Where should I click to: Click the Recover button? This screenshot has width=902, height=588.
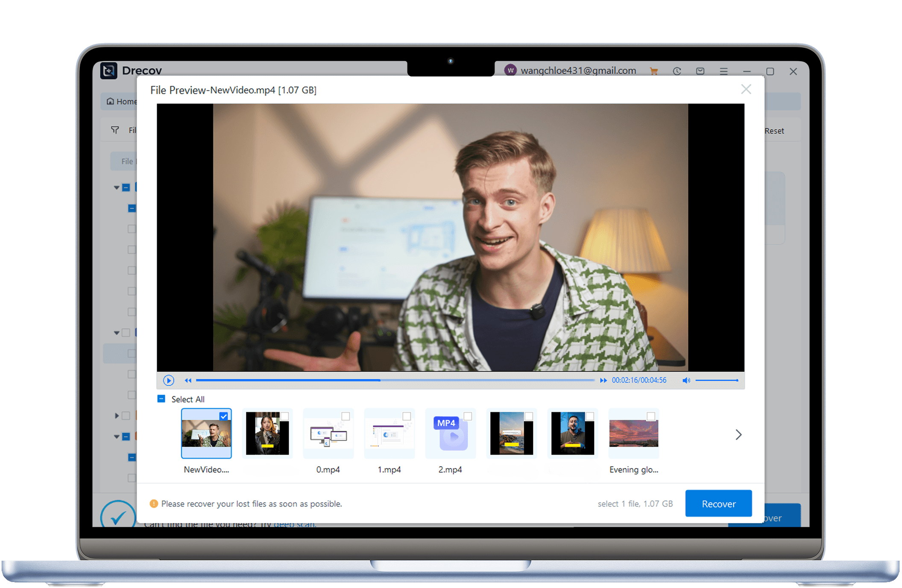click(x=718, y=503)
